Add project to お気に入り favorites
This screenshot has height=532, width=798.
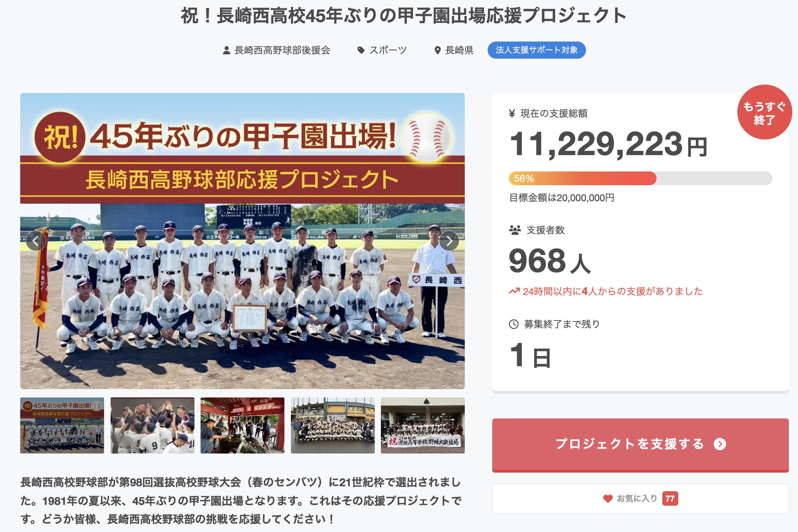coord(640,498)
